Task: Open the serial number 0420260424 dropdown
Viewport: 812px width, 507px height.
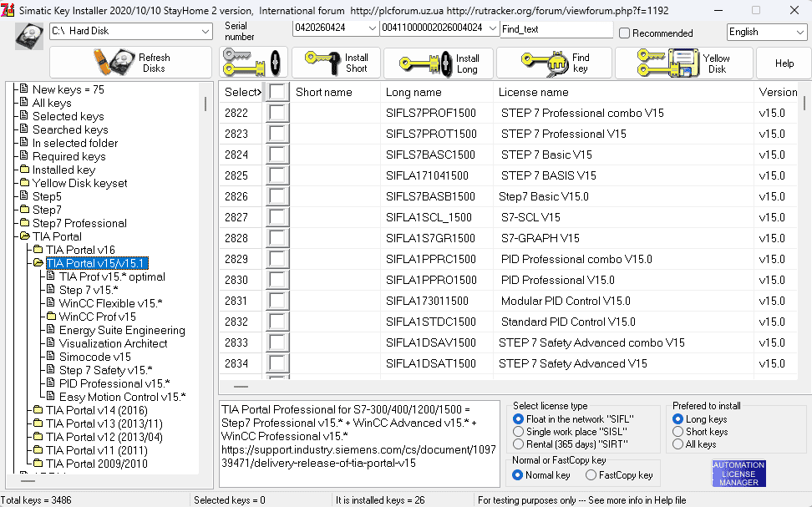Action: click(370, 28)
